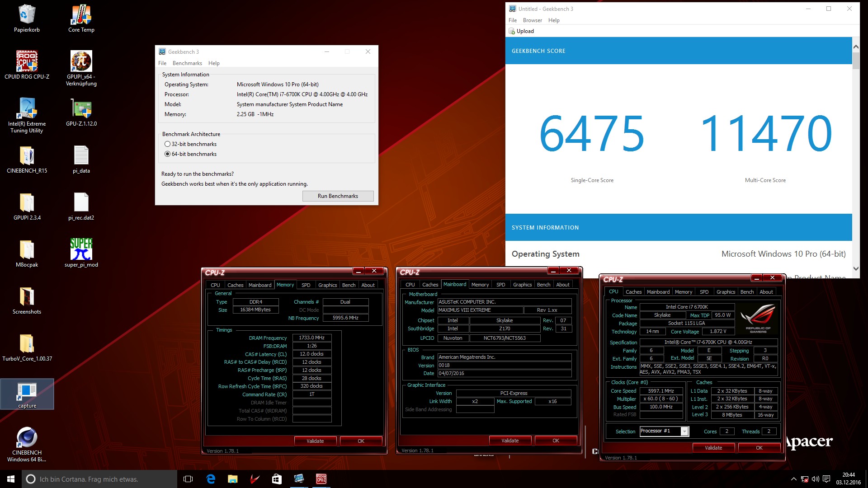Image resolution: width=868 pixels, height=488 pixels.
Task: Launch Core Temp desktop shortcut
Action: [x=81, y=19]
